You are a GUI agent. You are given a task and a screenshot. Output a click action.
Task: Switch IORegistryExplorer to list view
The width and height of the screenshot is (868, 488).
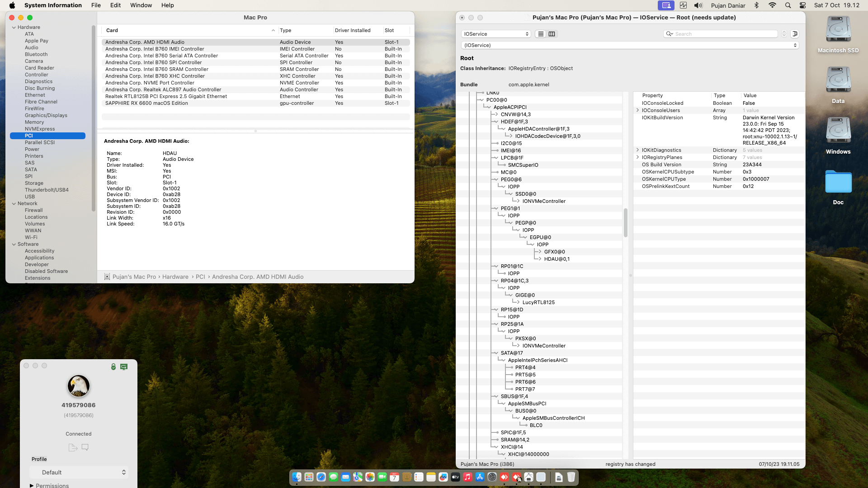point(541,34)
